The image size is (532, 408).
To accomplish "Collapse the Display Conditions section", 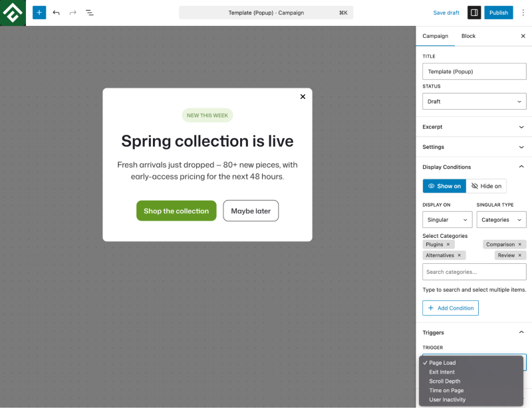I will 474,167.
